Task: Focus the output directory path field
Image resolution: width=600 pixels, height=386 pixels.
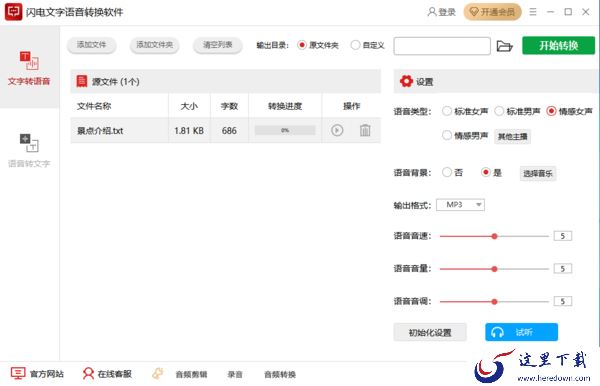Action: click(442, 46)
